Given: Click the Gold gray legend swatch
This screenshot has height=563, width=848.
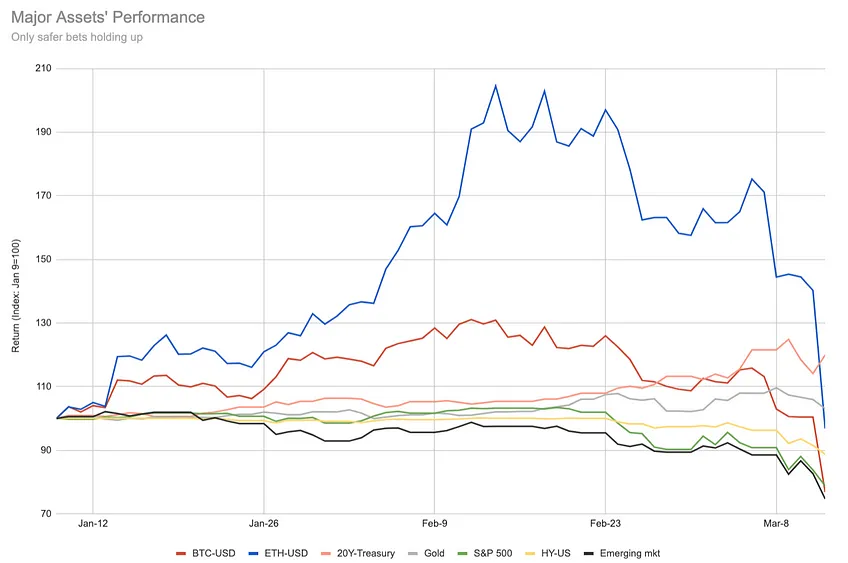Looking at the screenshot, I should [x=413, y=554].
